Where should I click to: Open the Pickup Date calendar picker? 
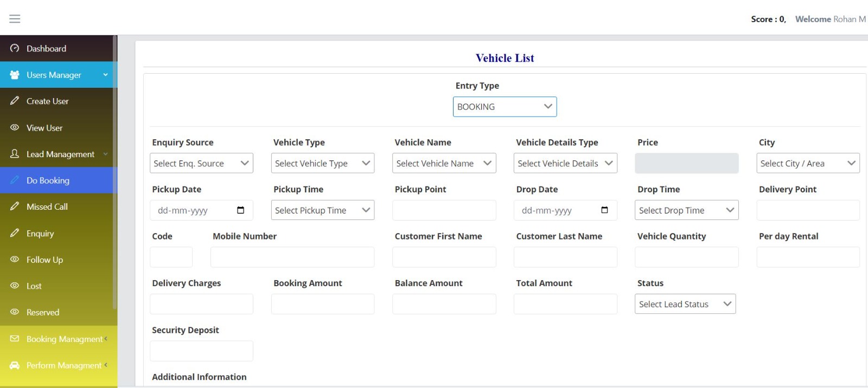(240, 210)
